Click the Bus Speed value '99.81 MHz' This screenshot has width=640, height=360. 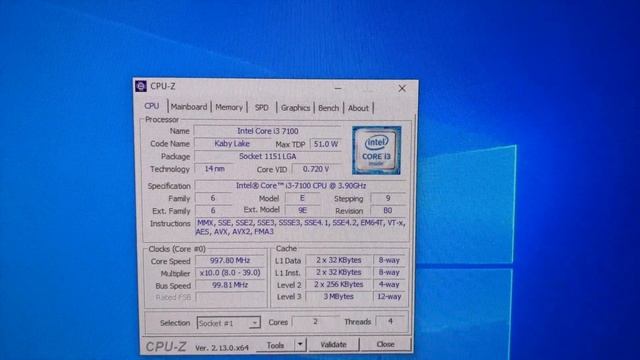pyautogui.click(x=230, y=285)
